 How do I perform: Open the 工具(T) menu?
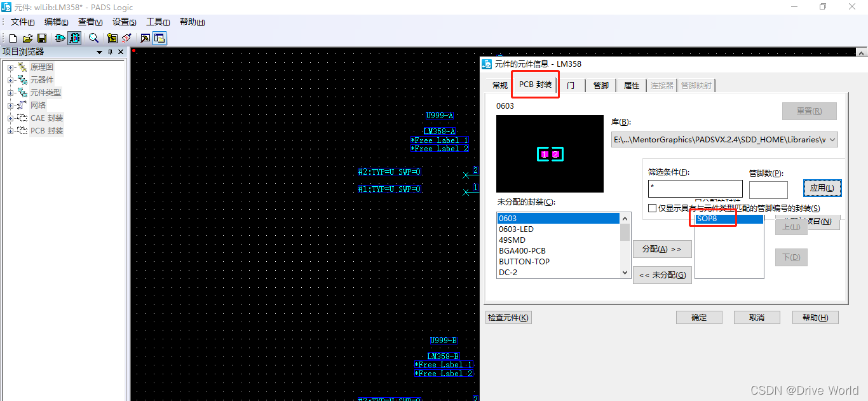click(158, 22)
